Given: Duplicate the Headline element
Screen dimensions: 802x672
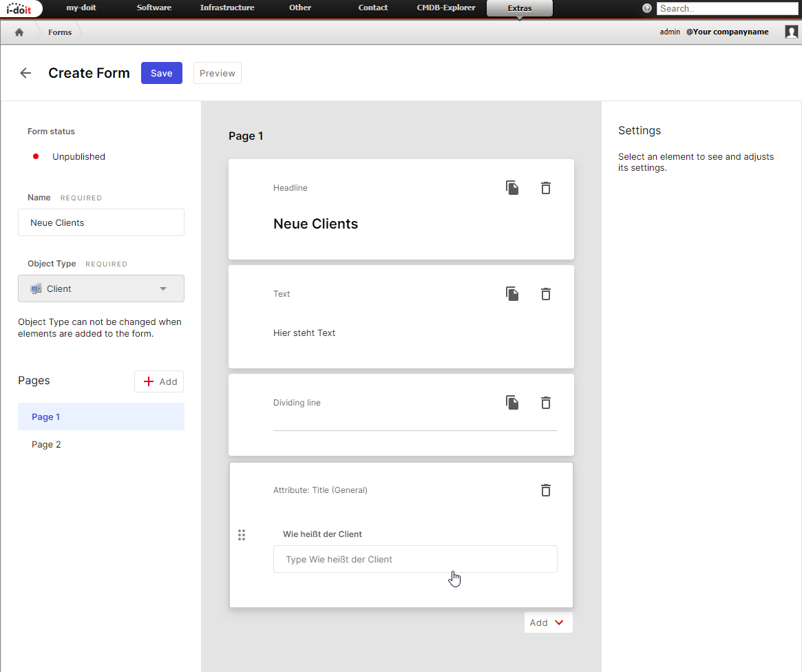Looking at the screenshot, I should coord(512,188).
